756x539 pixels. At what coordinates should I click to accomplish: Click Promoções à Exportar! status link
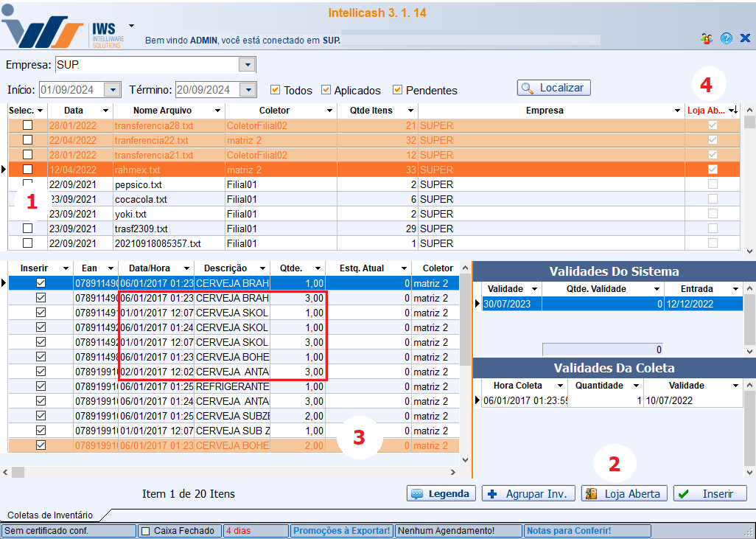(341, 531)
